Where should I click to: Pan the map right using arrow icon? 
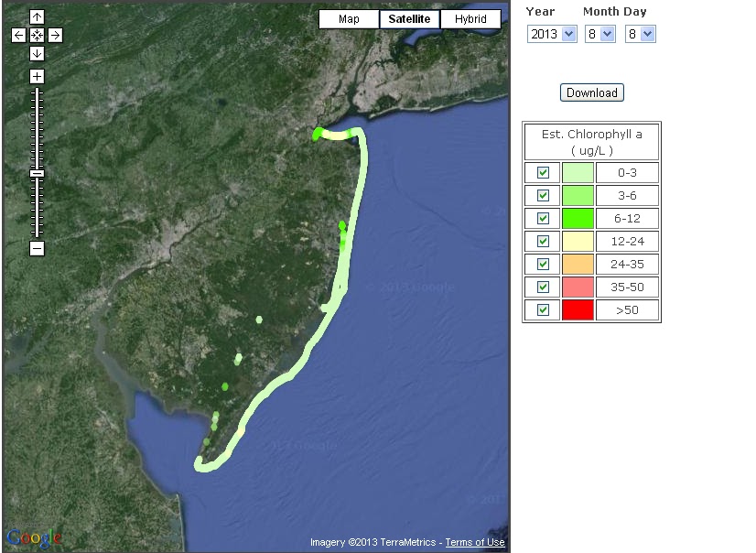pos(56,35)
